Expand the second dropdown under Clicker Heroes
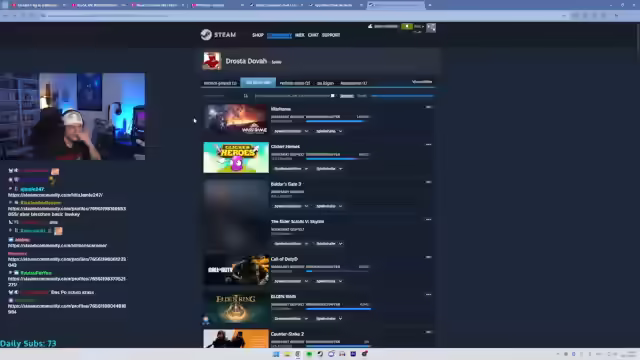Viewport: 640px width, 360px height. pyautogui.click(x=329, y=169)
